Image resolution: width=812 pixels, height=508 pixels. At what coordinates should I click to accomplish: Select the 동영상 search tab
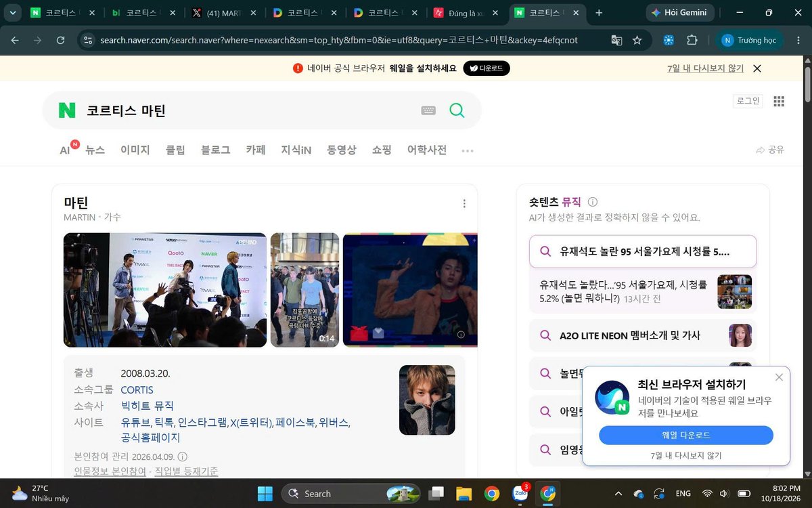tap(342, 150)
